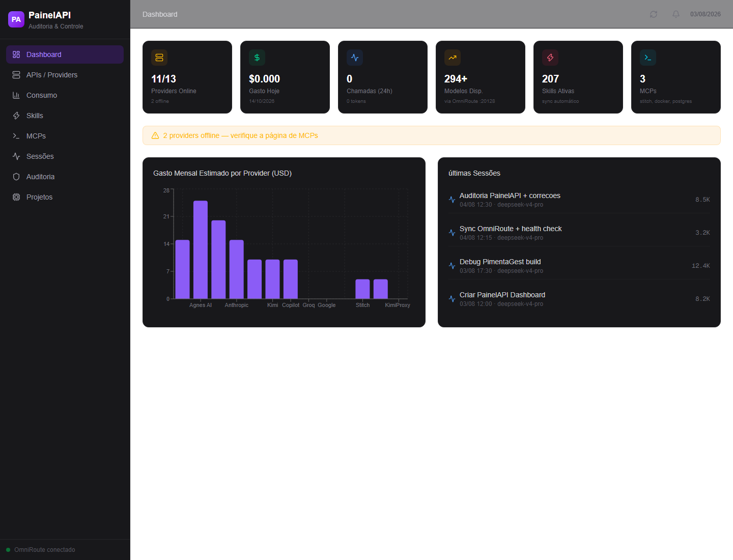This screenshot has height=560, width=733.
Task: Click the 207 Skills Ativas value
Action: (x=550, y=79)
